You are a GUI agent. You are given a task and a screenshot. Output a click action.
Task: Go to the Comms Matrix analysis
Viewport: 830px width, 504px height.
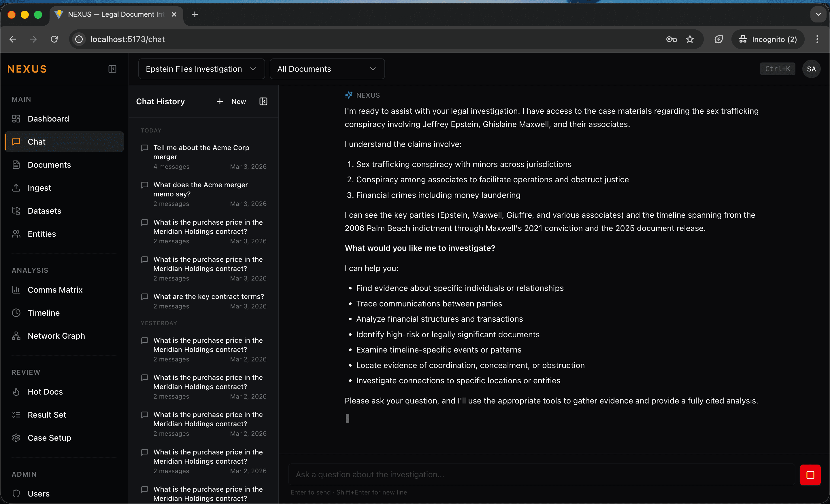click(x=55, y=289)
